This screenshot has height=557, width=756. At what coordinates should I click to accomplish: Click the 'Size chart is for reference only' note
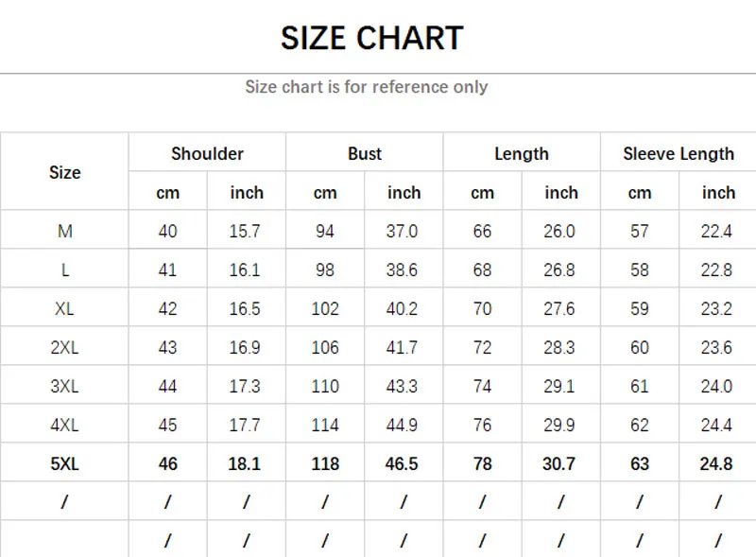coord(367,87)
